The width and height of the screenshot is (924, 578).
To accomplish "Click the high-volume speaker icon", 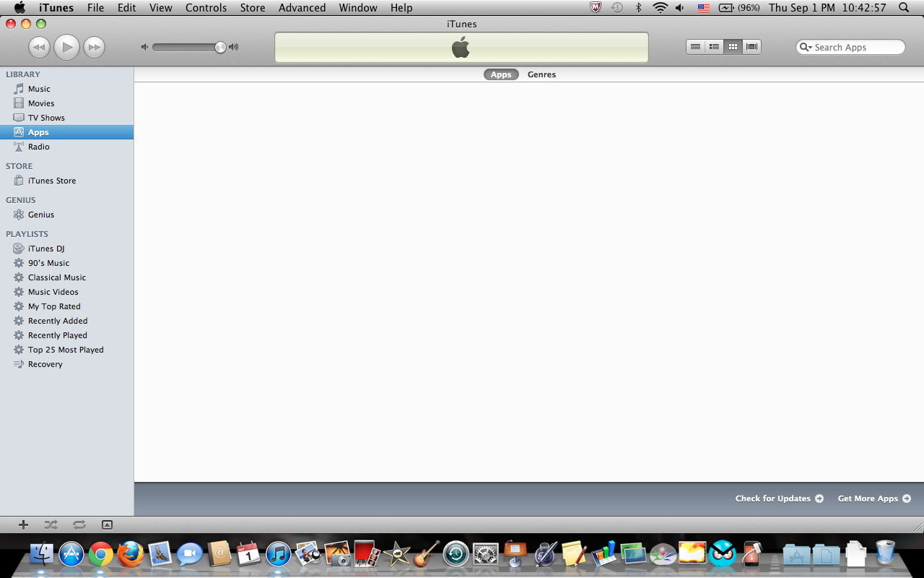I will [x=233, y=47].
